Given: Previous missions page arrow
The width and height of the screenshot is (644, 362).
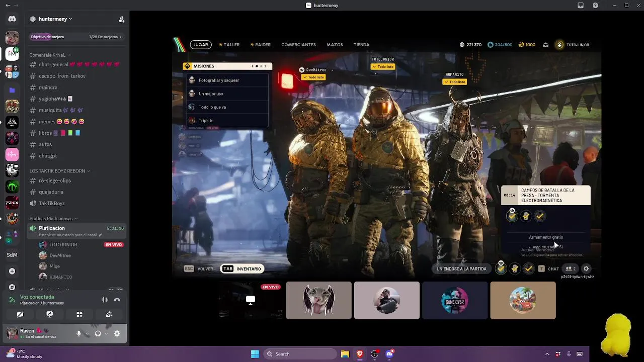Looking at the screenshot, I should click(253, 66).
